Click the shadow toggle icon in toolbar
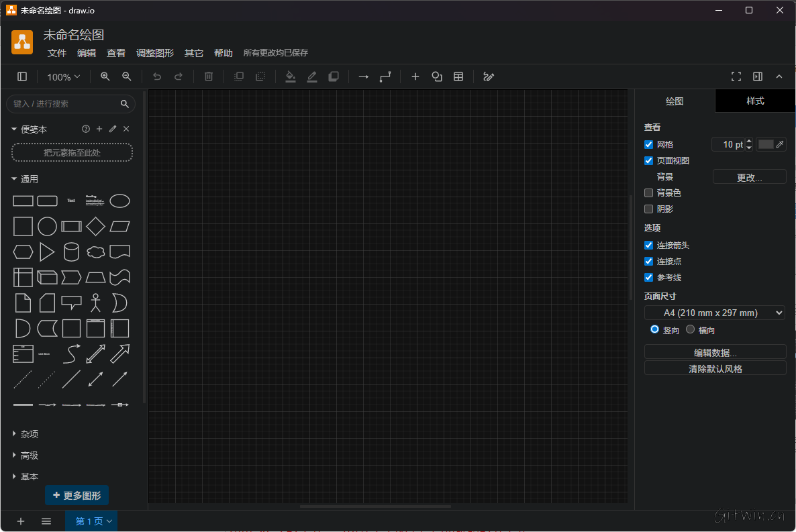Image resolution: width=796 pixels, height=532 pixels. 334,76
